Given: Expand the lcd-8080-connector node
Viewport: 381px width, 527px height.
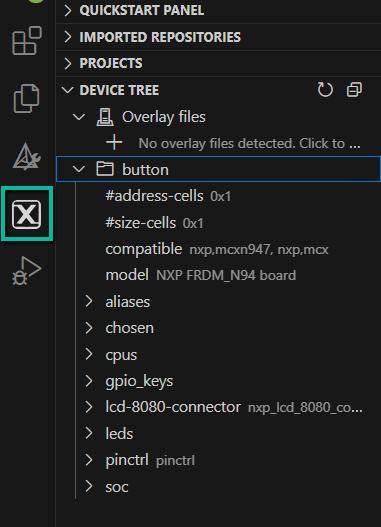Looking at the screenshot, I should coord(89,407).
